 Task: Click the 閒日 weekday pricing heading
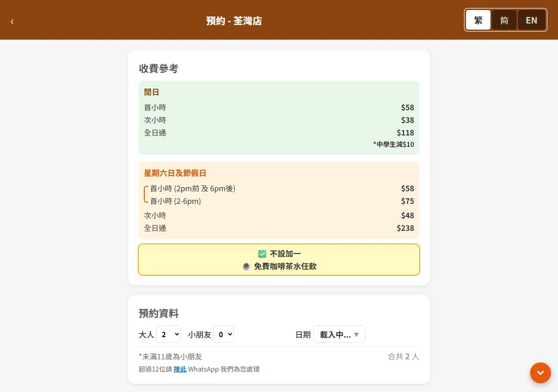click(152, 92)
